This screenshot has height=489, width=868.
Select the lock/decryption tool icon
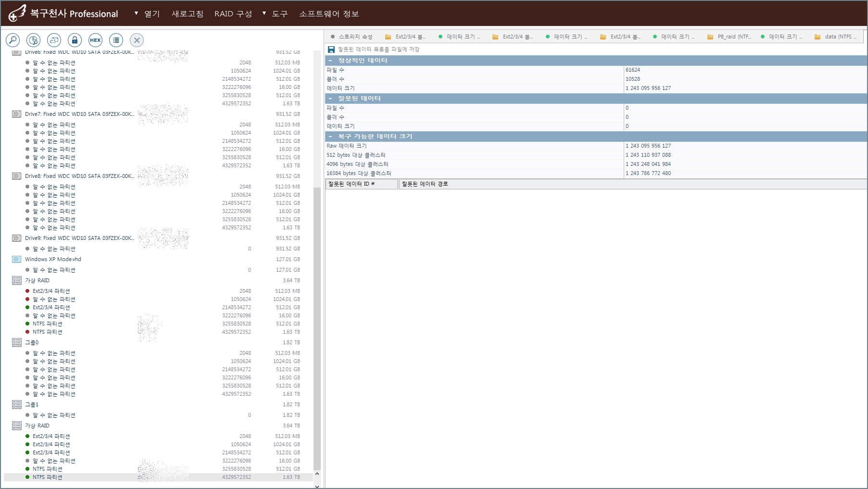[75, 40]
